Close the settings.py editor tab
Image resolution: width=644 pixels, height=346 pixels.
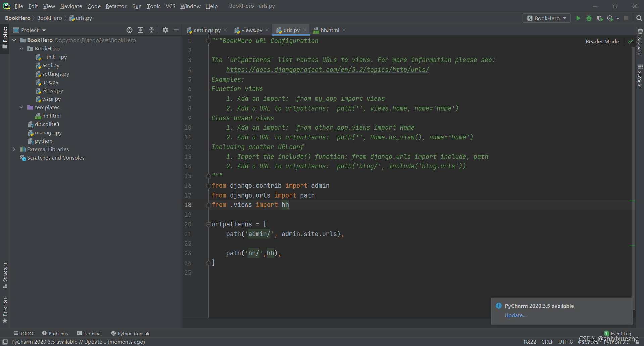click(225, 30)
